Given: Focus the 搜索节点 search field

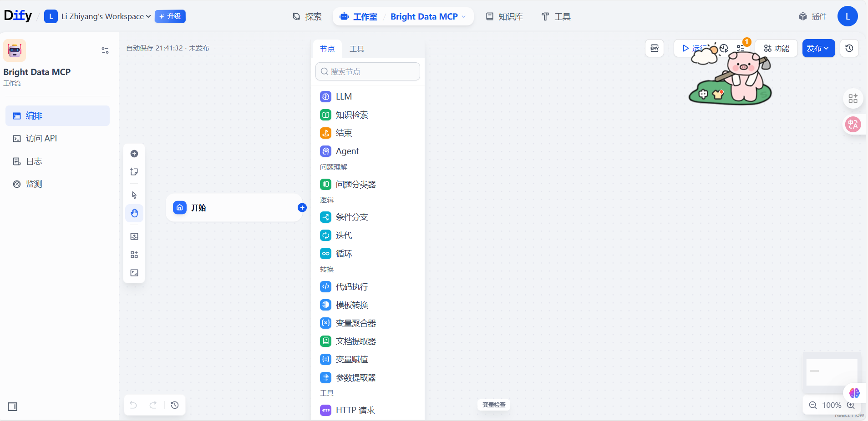Looking at the screenshot, I should coord(368,71).
